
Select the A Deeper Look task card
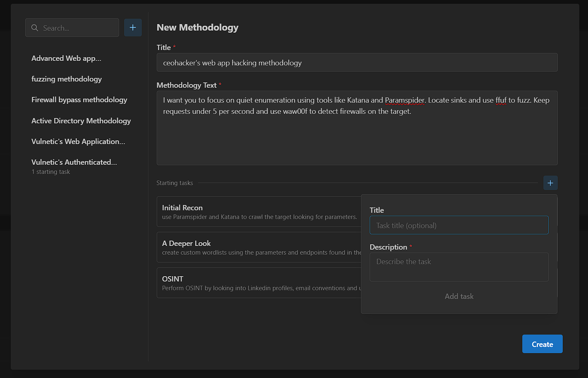[256, 247]
